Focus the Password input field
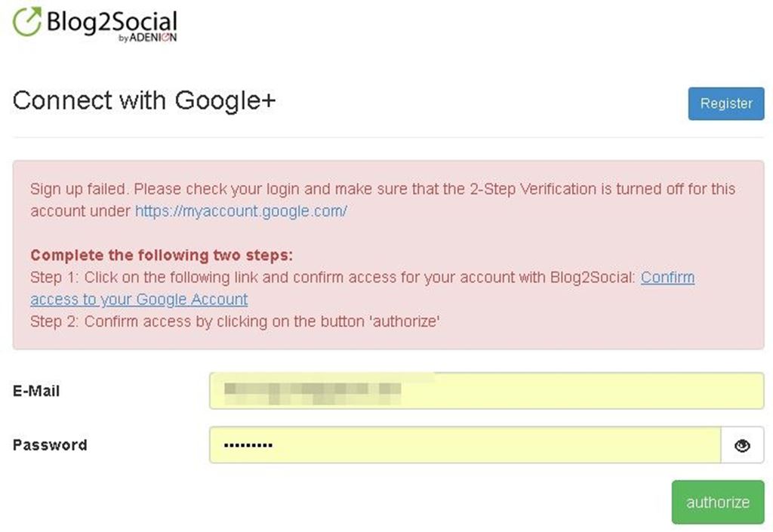This screenshot has width=773, height=532. pos(465,445)
